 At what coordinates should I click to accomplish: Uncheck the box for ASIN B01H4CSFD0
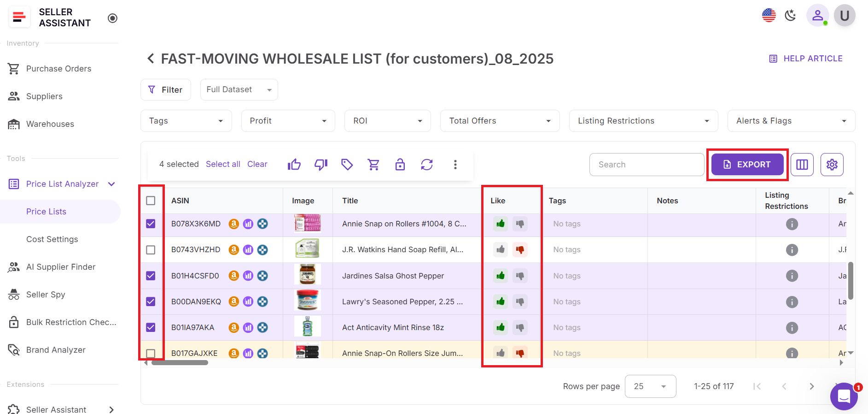(151, 276)
